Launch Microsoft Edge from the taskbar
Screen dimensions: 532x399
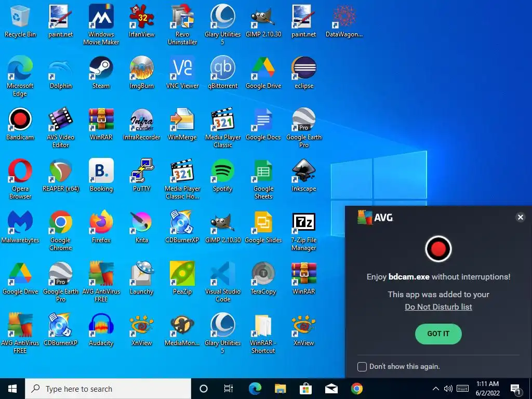click(x=255, y=389)
